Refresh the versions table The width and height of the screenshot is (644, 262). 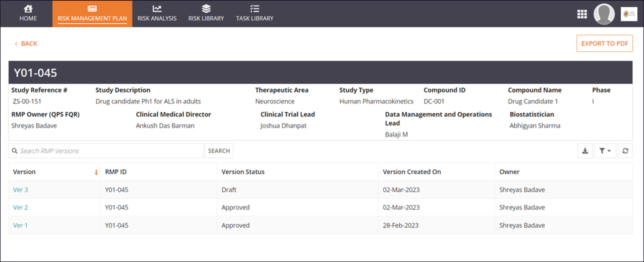coord(625,151)
